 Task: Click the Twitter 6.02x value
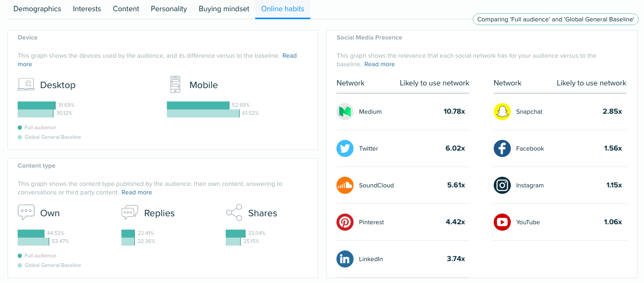pos(455,148)
